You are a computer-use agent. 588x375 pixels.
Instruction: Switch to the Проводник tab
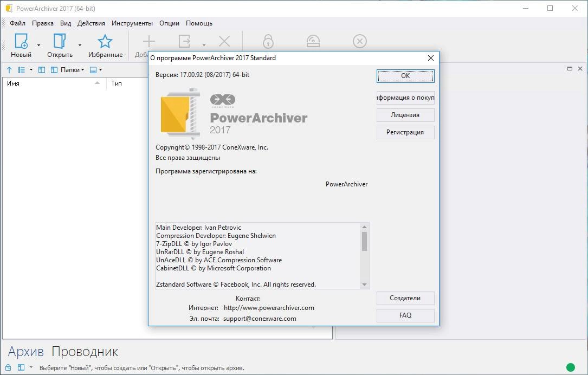85,352
